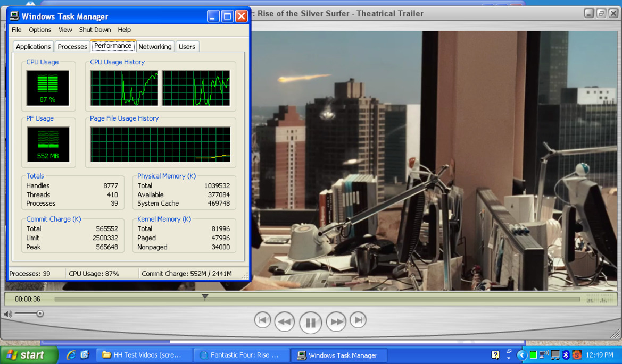Click the Windows Start button
The image size is (622, 364).
[28, 355]
